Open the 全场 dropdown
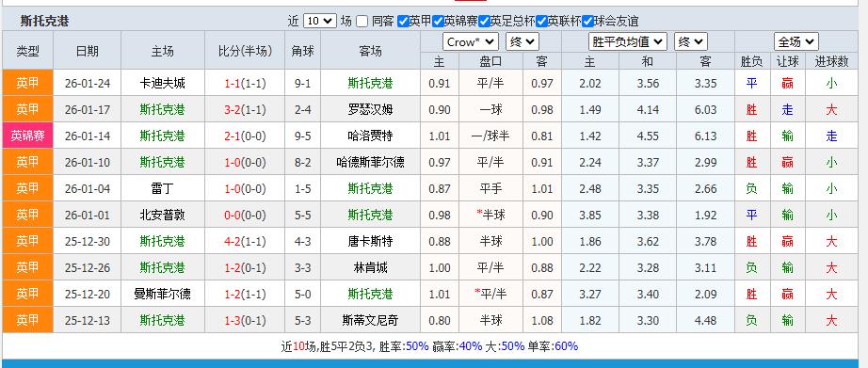This screenshot has height=368, width=868. (x=796, y=42)
